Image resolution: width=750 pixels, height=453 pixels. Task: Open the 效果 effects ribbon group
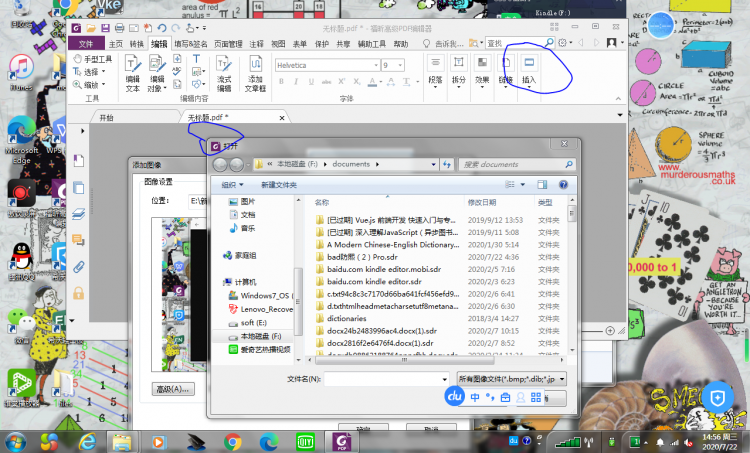click(482, 72)
